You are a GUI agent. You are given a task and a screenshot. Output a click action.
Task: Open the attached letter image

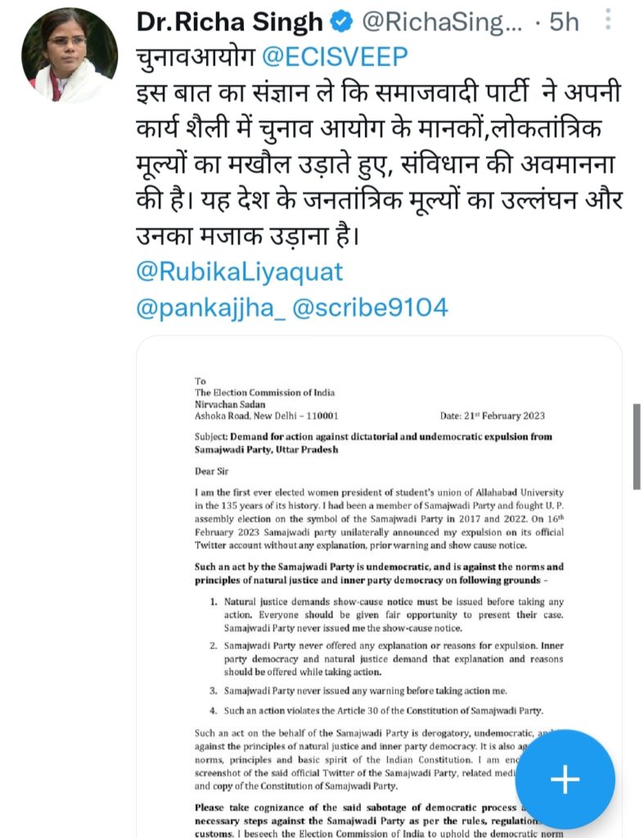pyautogui.click(x=379, y=587)
